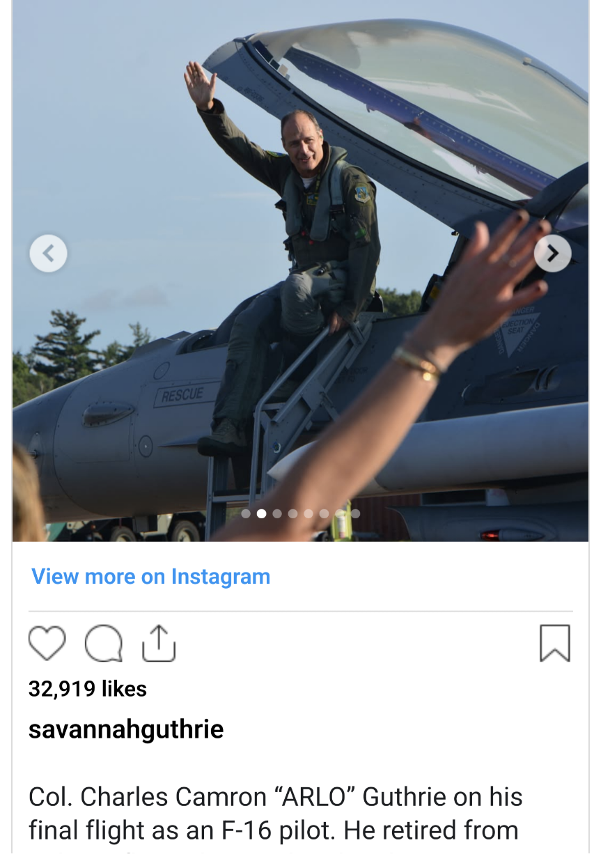594x868 pixels.
Task: View the 32,919 likes list
Action: coord(88,689)
